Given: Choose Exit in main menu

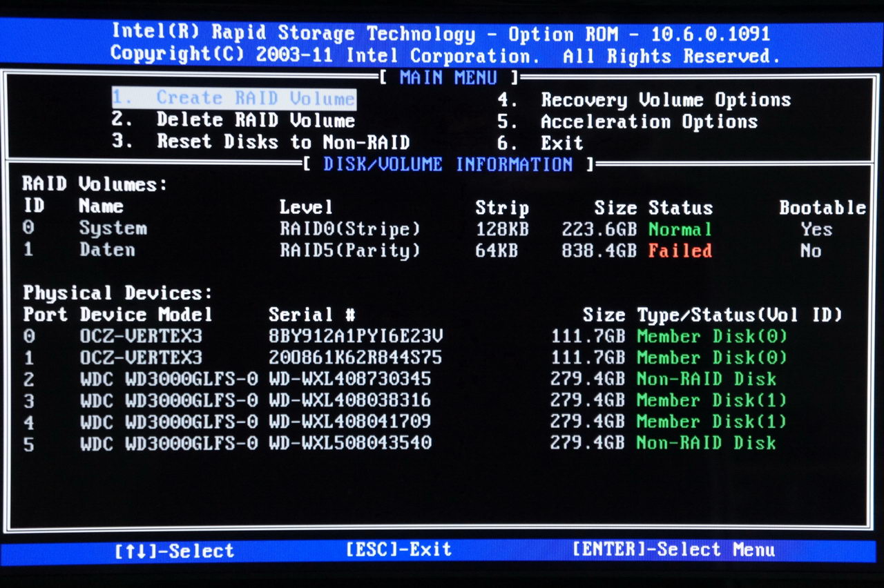Looking at the screenshot, I should tap(540, 144).
